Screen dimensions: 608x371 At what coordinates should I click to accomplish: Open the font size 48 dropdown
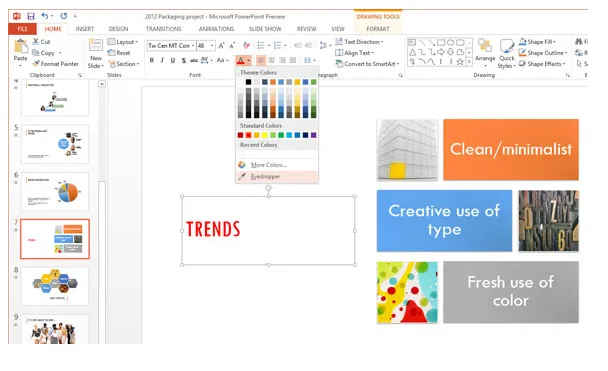(212, 46)
